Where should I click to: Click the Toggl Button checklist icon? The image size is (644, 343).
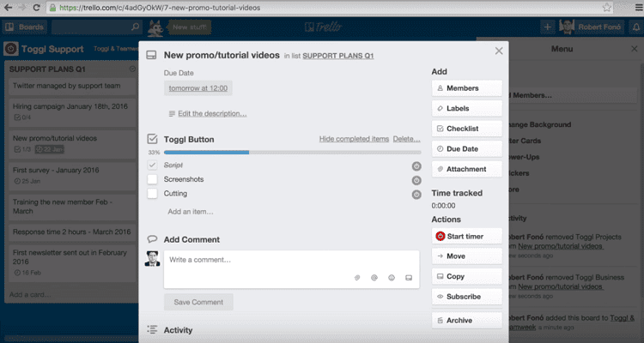coord(152,139)
